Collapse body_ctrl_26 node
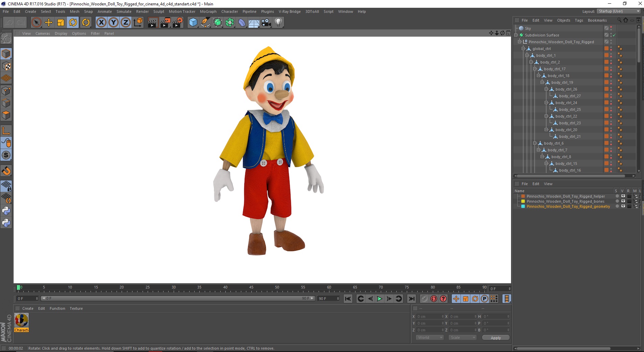The height and width of the screenshot is (352, 644). [x=546, y=89]
